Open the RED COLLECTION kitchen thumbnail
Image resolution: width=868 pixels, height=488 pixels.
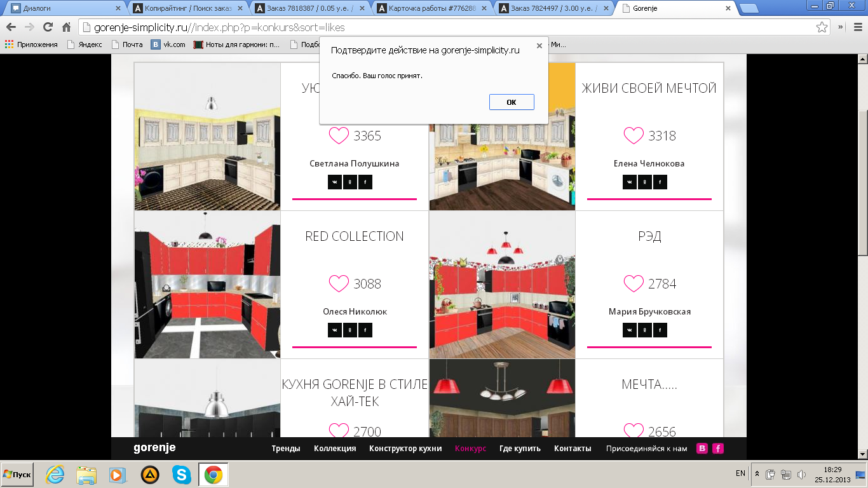click(x=207, y=285)
